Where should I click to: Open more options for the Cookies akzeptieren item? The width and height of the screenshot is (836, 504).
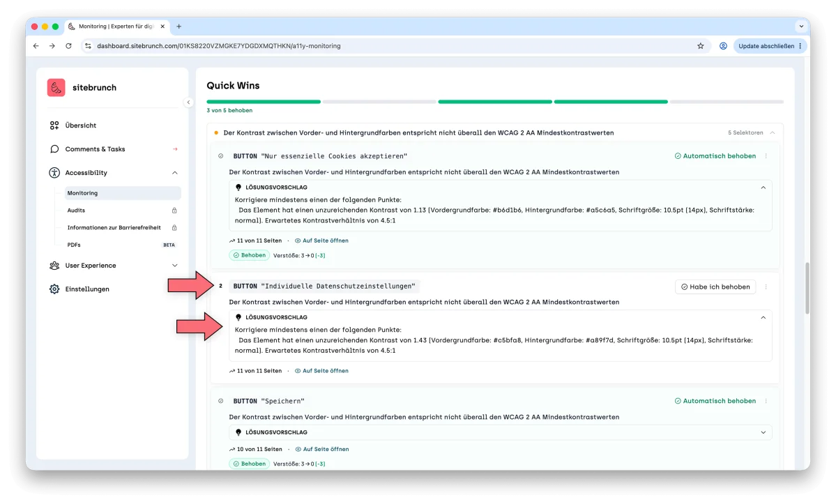pos(766,156)
